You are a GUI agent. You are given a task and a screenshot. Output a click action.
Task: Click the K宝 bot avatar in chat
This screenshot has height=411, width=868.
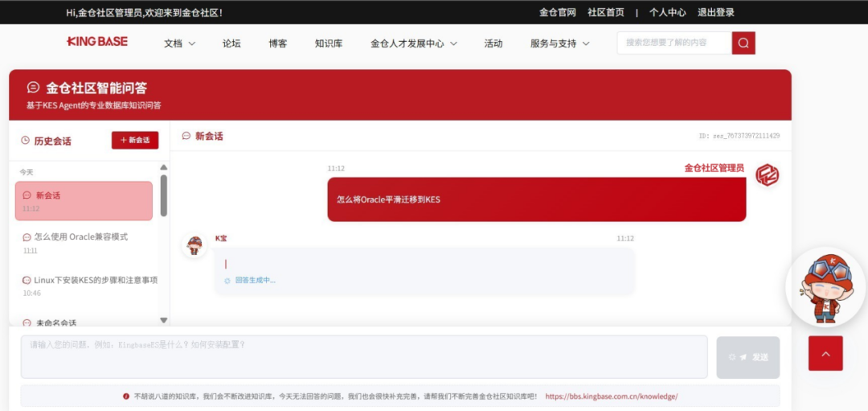point(194,245)
